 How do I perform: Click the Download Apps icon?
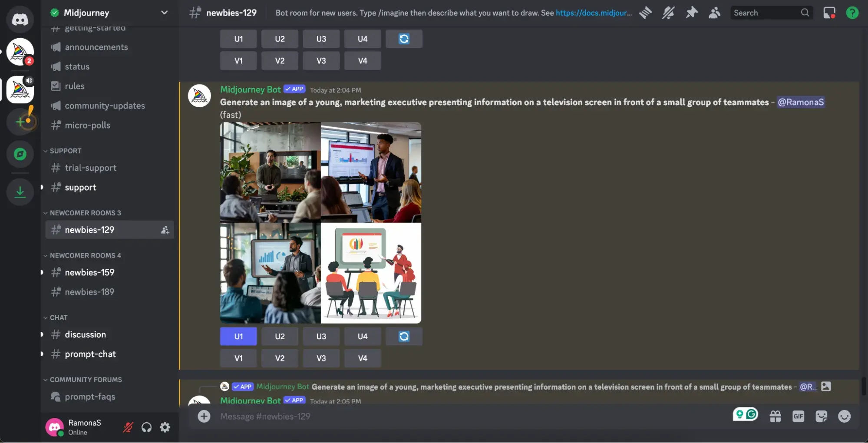(x=20, y=192)
